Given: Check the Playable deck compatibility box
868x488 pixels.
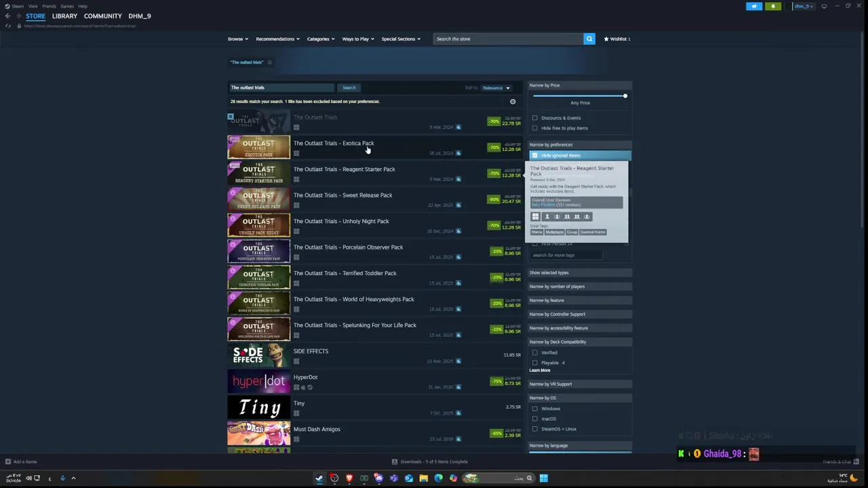Looking at the screenshot, I should pyautogui.click(x=535, y=363).
